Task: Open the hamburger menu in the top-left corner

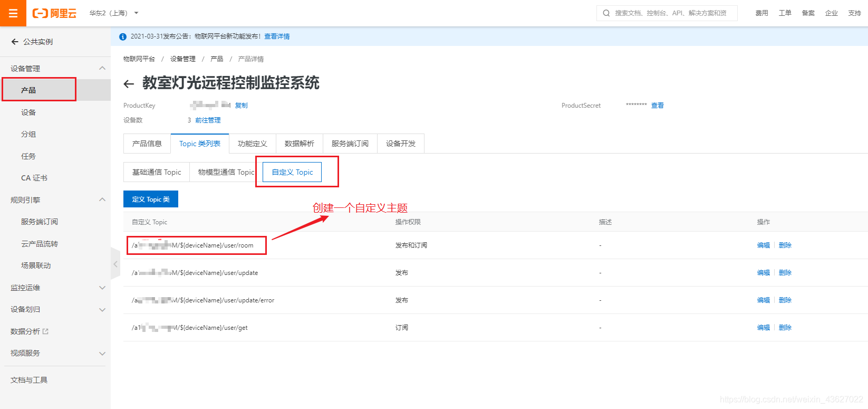Action: coord(13,13)
